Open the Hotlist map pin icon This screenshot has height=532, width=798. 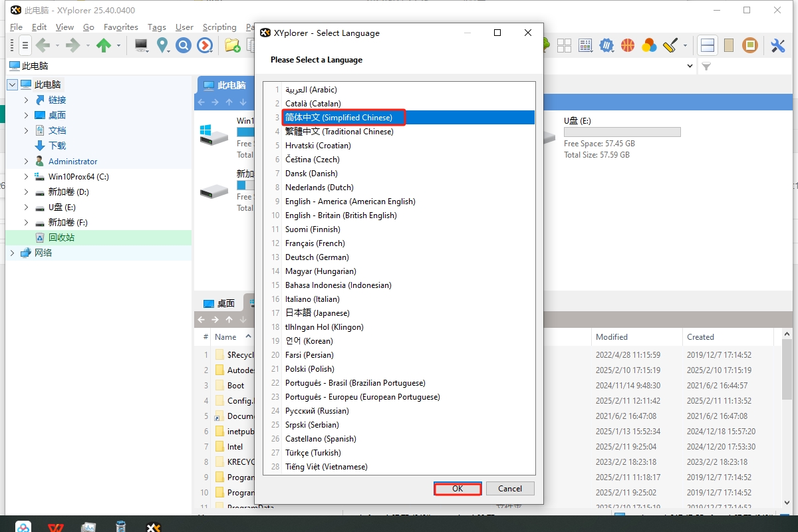coord(162,45)
